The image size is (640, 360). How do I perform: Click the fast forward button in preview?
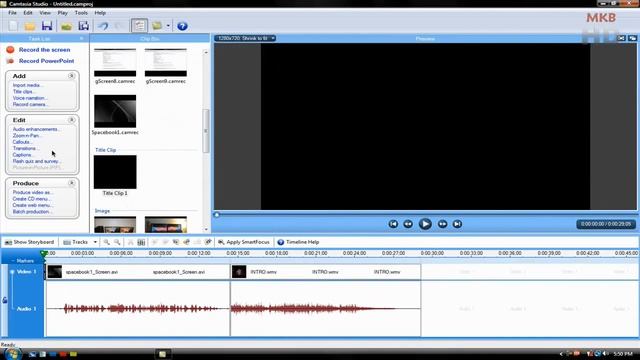pos(442,224)
